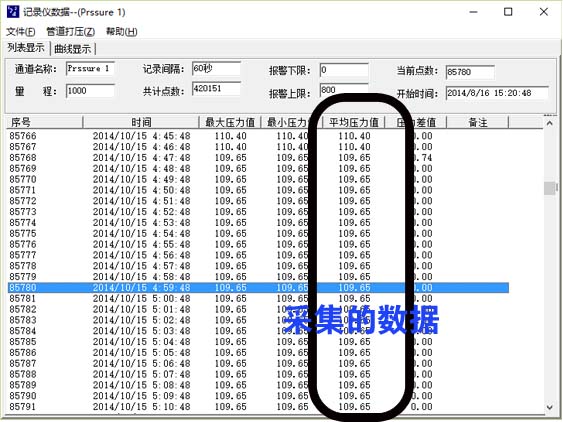This screenshot has height=422, width=563.
Task: Select row 85769
Action: click(258, 168)
